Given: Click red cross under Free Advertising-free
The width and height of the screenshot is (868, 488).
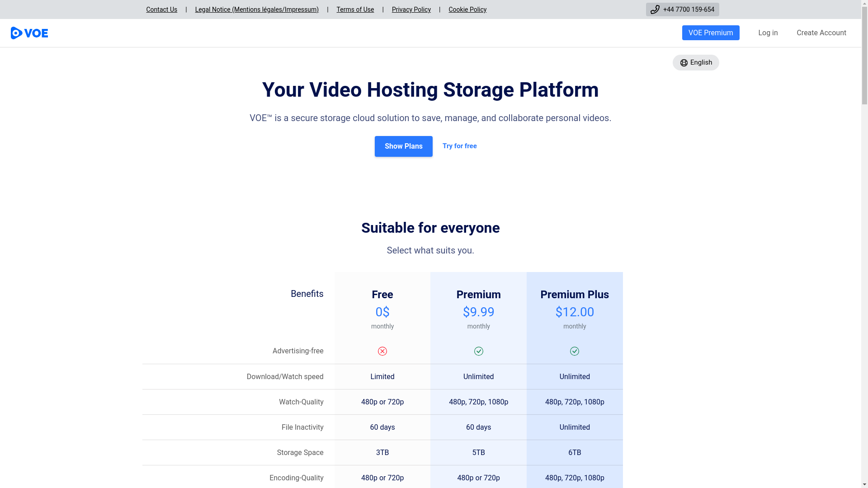Looking at the screenshot, I should click(x=382, y=351).
